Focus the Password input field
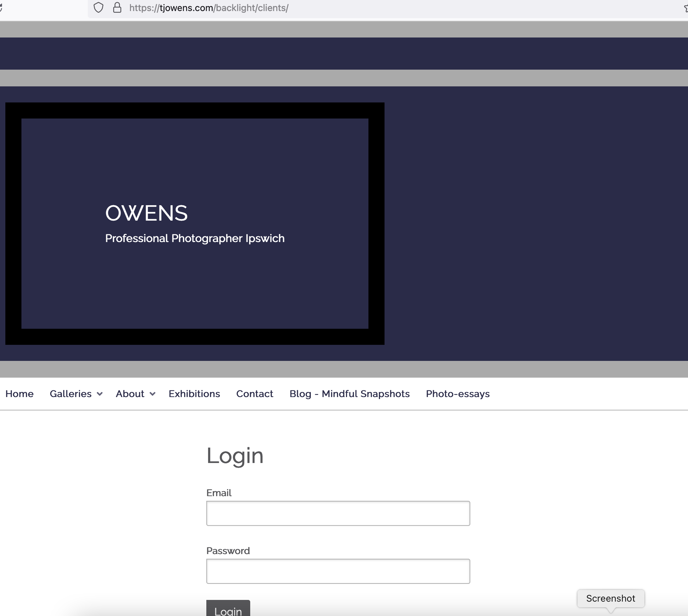Image resolution: width=688 pixels, height=616 pixels. [338, 571]
